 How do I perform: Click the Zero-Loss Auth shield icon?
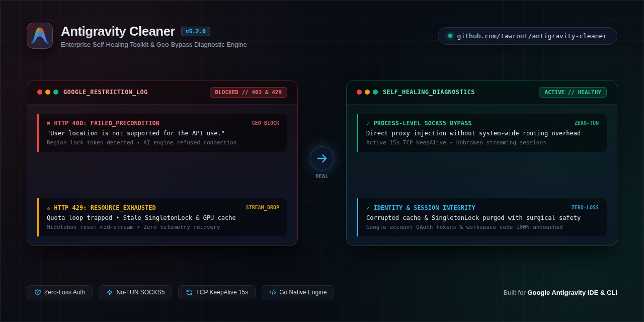[38, 292]
